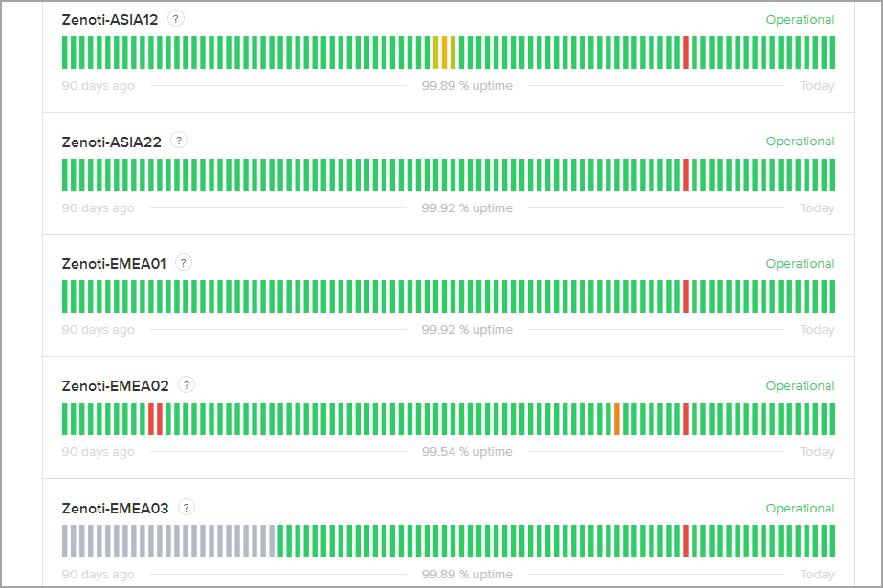This screenshot has width=883, height=588.
Task: Click the red outage bar in Zenoti-EMEA03
Action: 686,541
